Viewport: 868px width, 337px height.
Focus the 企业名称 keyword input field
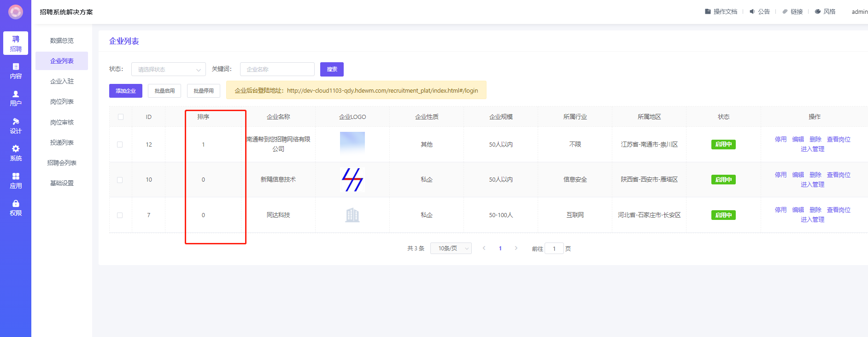[277, 70]
